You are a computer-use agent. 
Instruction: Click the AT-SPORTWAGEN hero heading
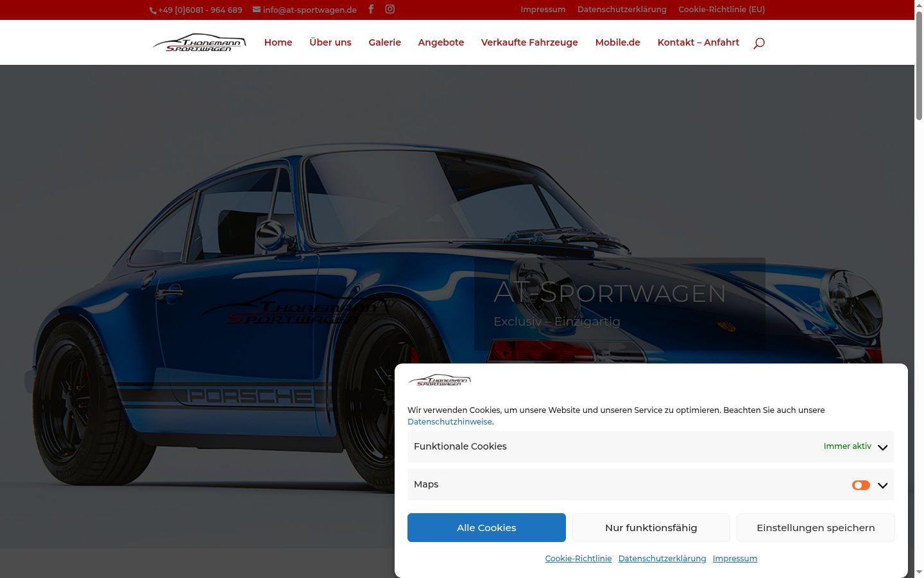[610, 293]
